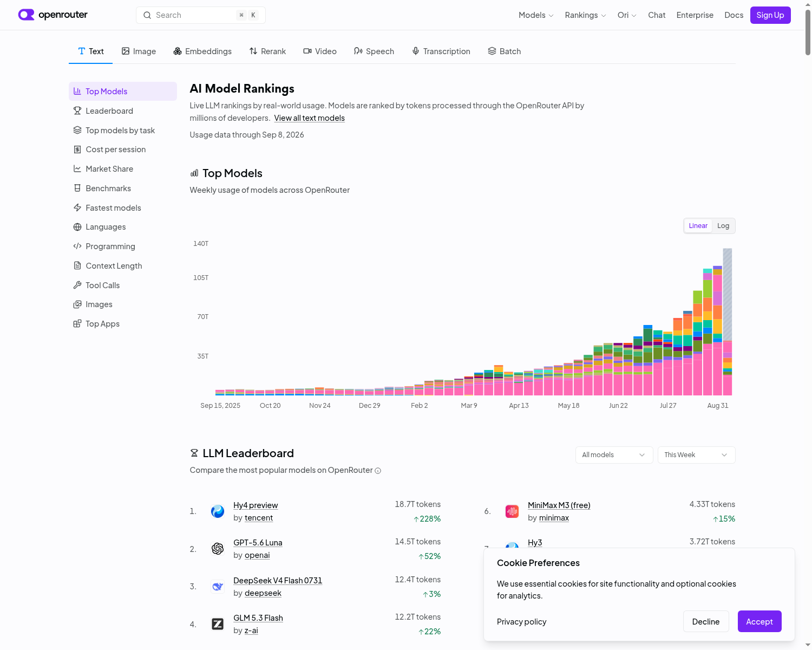Viewport: 812px width, 650px height.
Task: Visit the deepseek provider link
Action: (263, 593)
